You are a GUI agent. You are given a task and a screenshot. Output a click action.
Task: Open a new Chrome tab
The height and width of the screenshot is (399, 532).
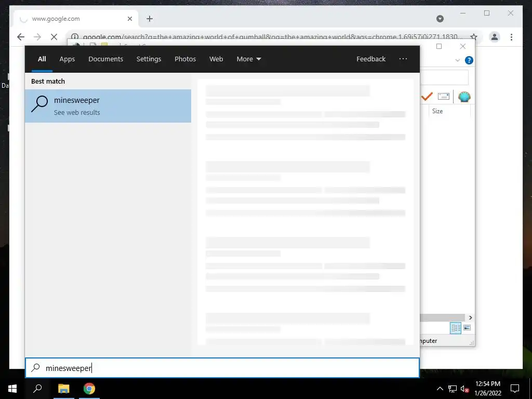point(150,19)
